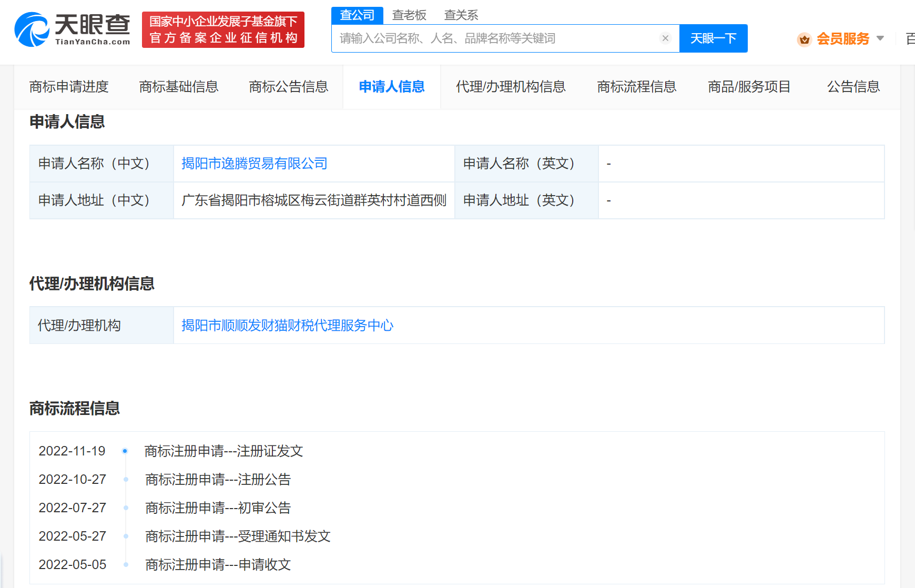Click the 商标注册申请---注册公告 entry
915x588 pixels.
coord(218,480)
